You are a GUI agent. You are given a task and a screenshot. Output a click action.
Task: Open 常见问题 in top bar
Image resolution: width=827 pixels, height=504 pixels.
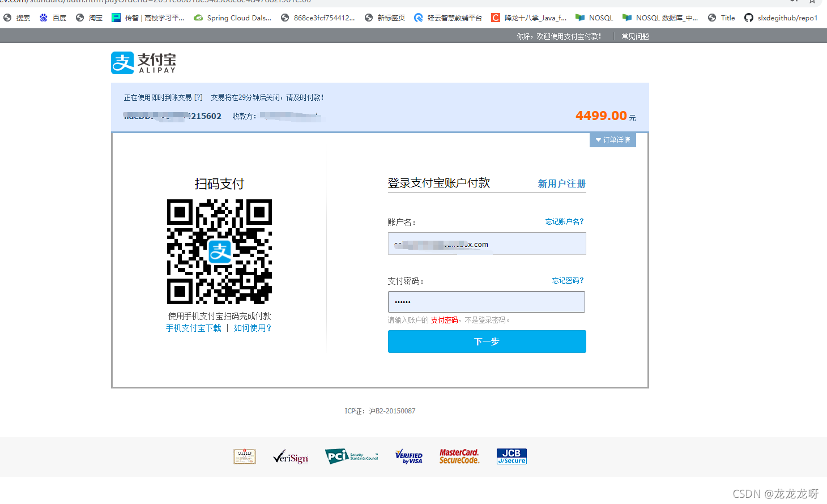[x=635, y=36]
